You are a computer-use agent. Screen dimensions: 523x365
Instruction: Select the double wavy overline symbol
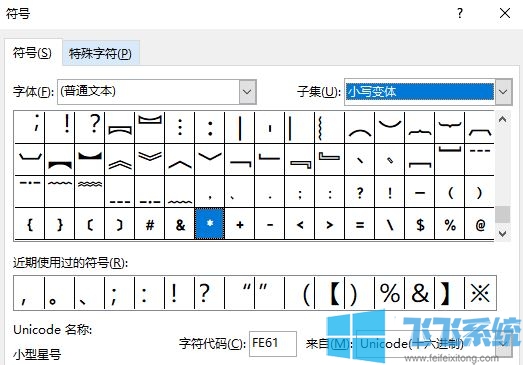tap(89, 192)
